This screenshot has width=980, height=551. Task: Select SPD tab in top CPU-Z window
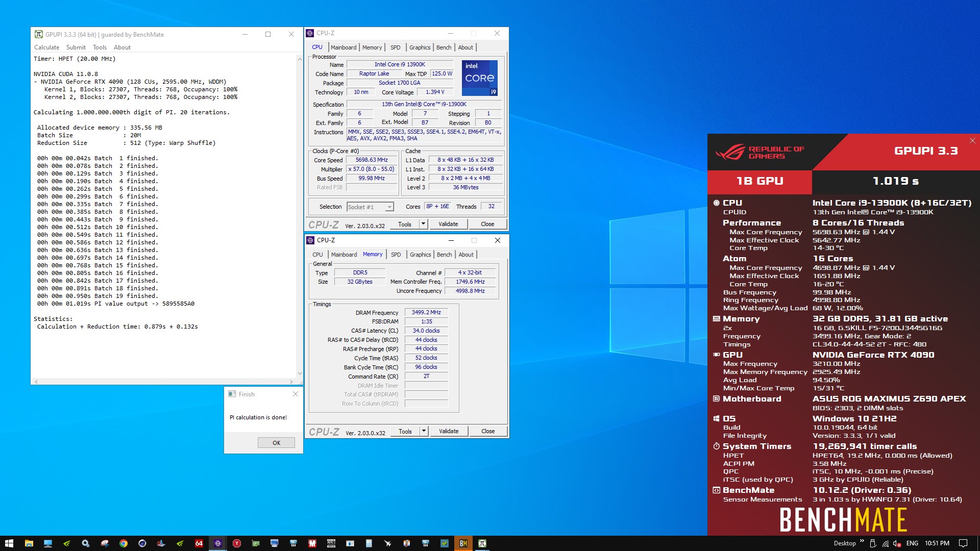(x=396, y=47)
